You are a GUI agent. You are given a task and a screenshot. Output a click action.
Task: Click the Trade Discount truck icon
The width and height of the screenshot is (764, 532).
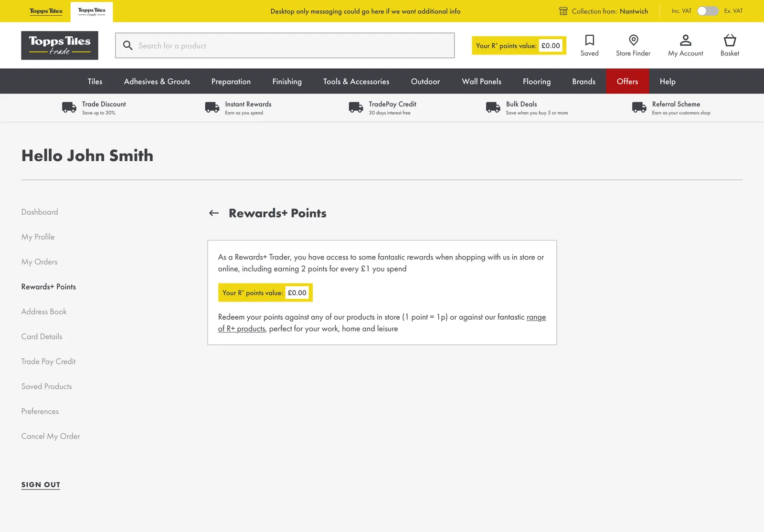pos(69,107)
